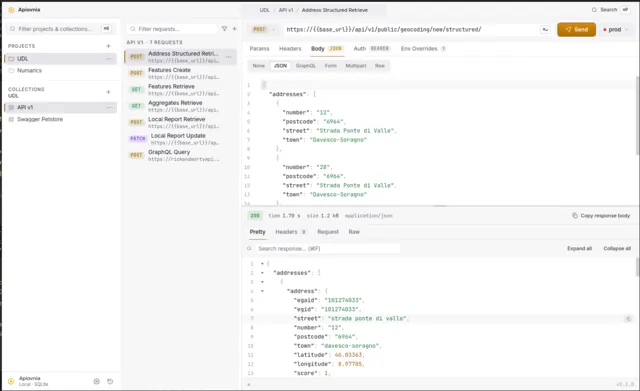Open response Raw tab
The width and height of the screenshot is (640, 391).
coord(354,232)
